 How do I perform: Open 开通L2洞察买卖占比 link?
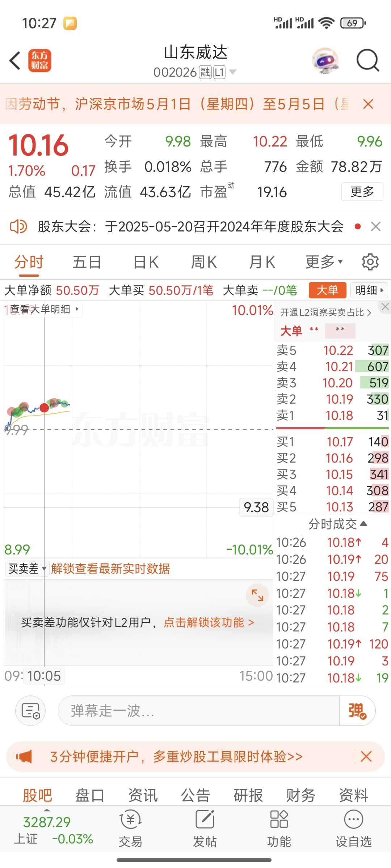point(326,312)
